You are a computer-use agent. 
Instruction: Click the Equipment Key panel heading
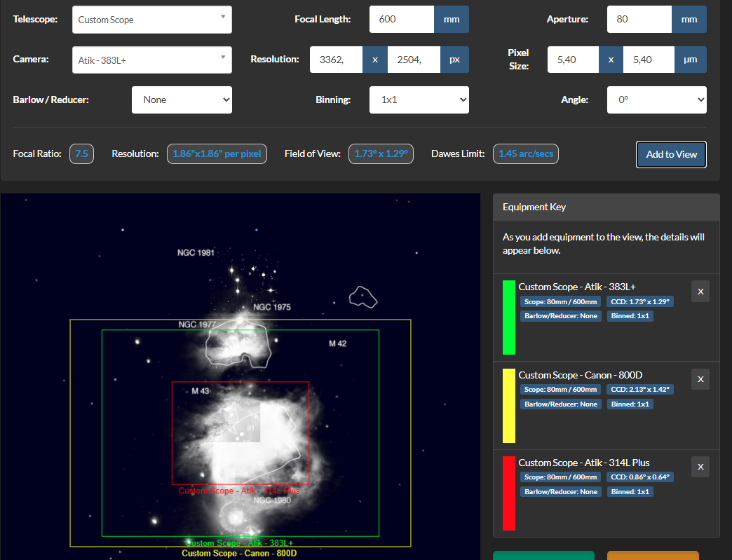(606, 207)
